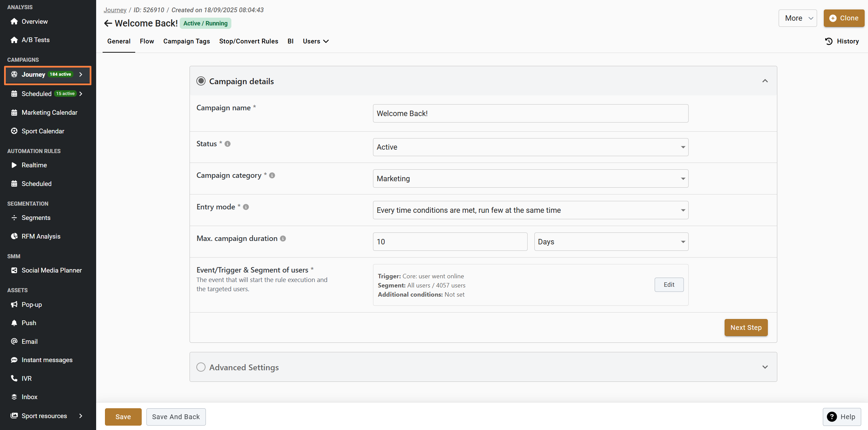
Task: Click the Status info icon
Action: (x=228, y=144)
